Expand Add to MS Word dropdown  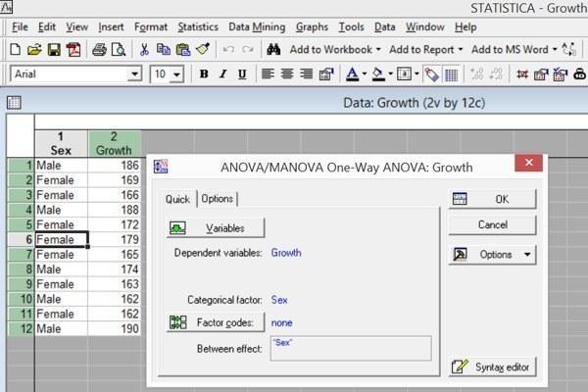point(555,50)
